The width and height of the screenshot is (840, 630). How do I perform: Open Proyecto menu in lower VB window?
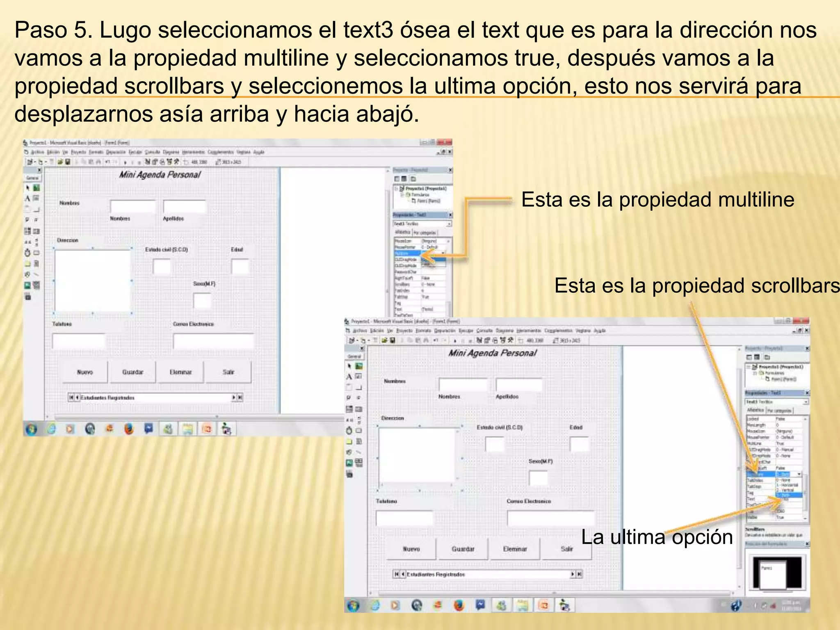(404, 331)
